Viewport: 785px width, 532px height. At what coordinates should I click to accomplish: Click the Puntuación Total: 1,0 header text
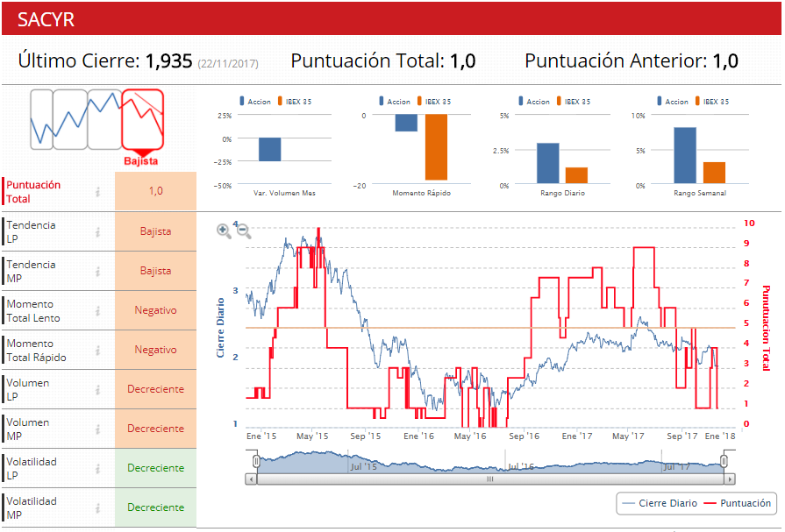[x=383, y=61]
